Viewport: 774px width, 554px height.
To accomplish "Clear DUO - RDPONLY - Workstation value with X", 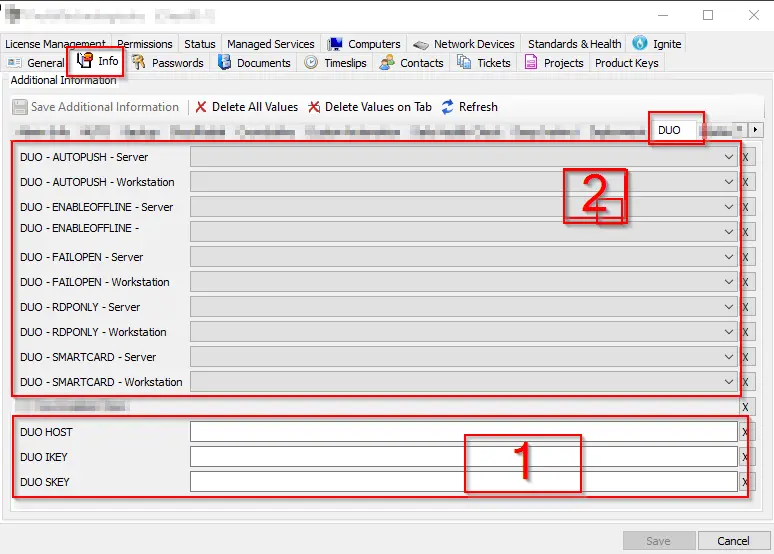I will click(746, 332).
